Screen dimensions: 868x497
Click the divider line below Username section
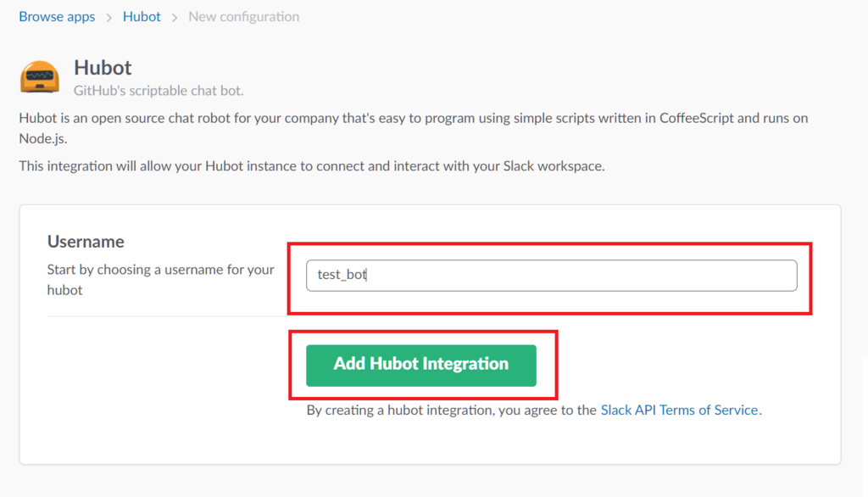tap(166, 316)
